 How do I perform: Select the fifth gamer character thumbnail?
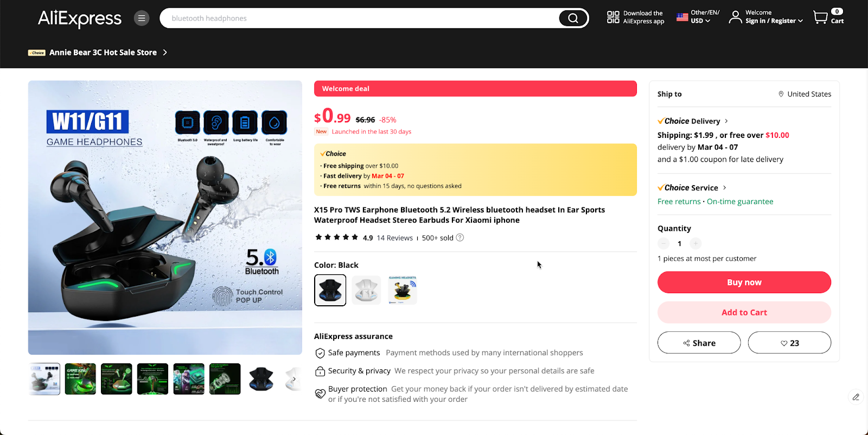pos(189,379)
